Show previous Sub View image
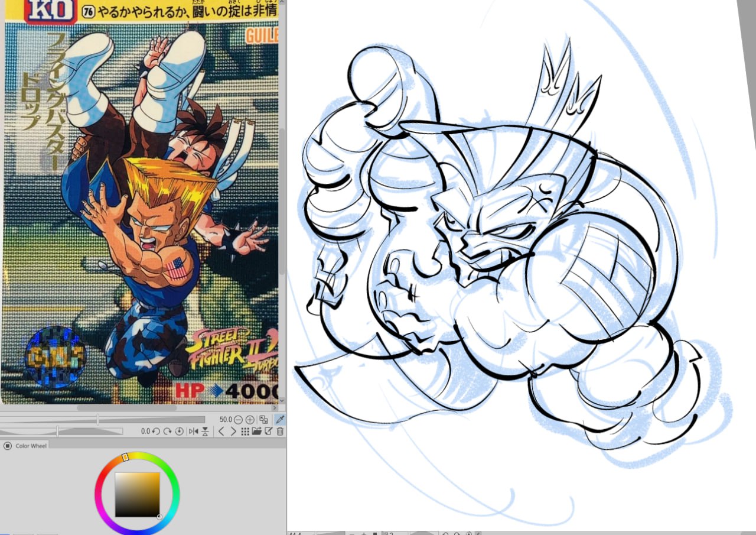Viewport: 756px width, 535px height. (x=221, y=432)
